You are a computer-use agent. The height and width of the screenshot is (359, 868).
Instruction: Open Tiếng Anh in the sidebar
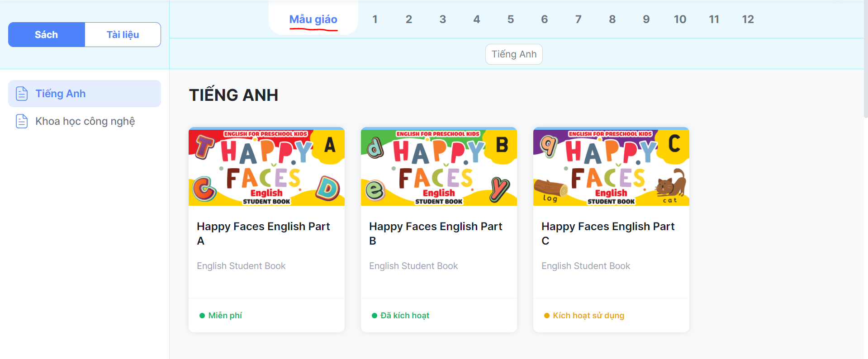coord(61,94)
